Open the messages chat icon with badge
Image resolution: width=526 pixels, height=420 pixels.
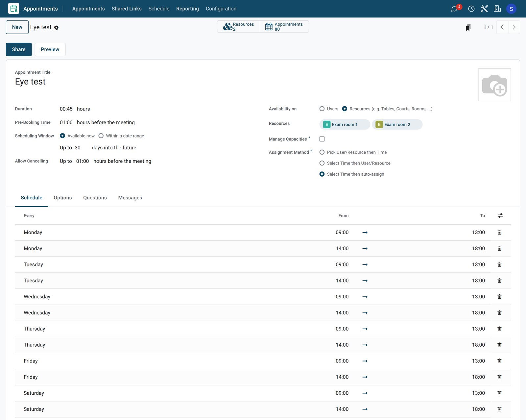click(x=454, y=9)
